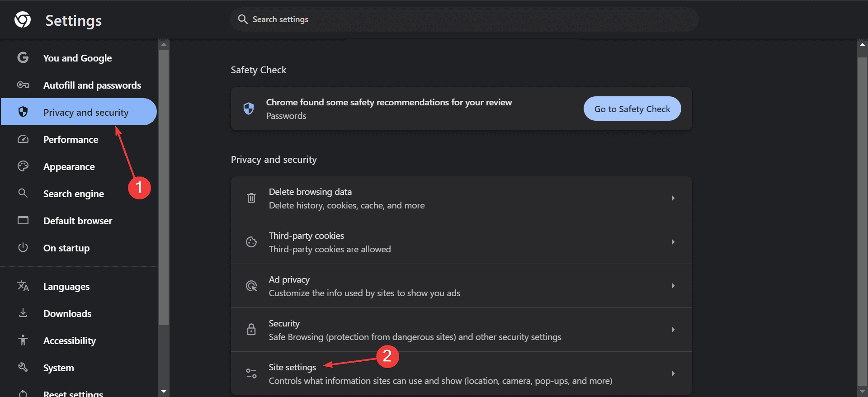Go to Autofill and passwords section

point(79,85)
